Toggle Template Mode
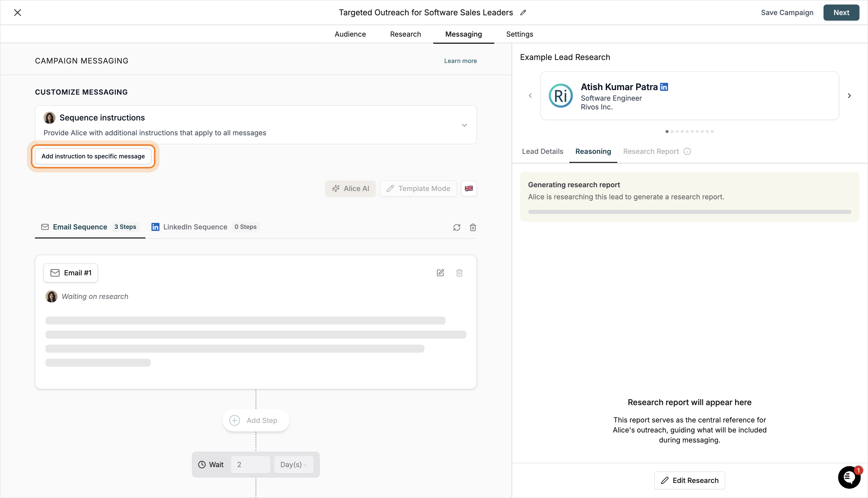The height and width of the screenshot is (498, 868). [418, 189]
